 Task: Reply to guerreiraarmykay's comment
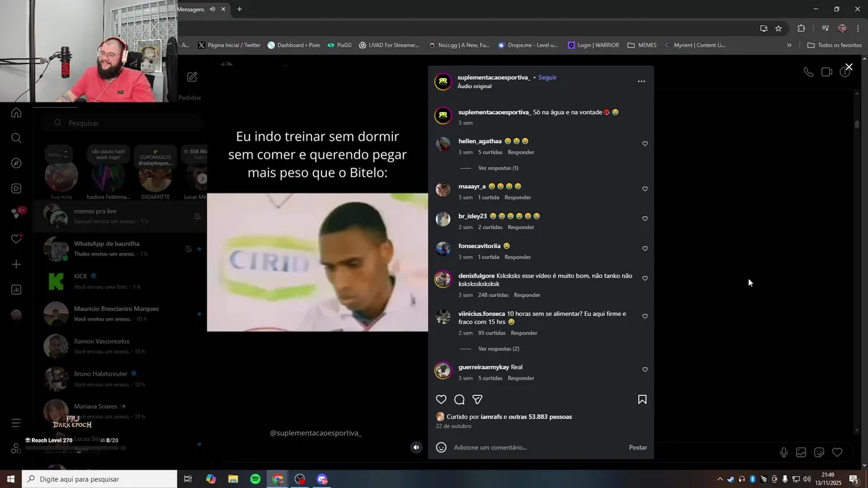521,378
